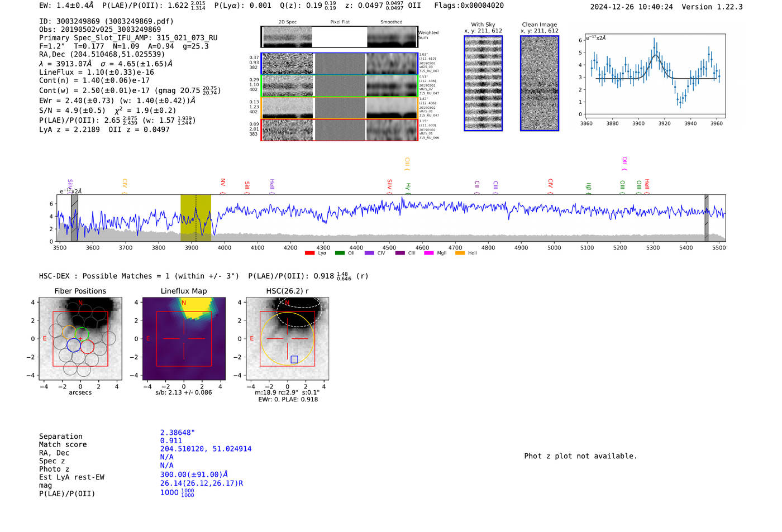The image size is (782, 532).
Task: Click the red Lyα legend swatch
Action: [x=310, y=253]
